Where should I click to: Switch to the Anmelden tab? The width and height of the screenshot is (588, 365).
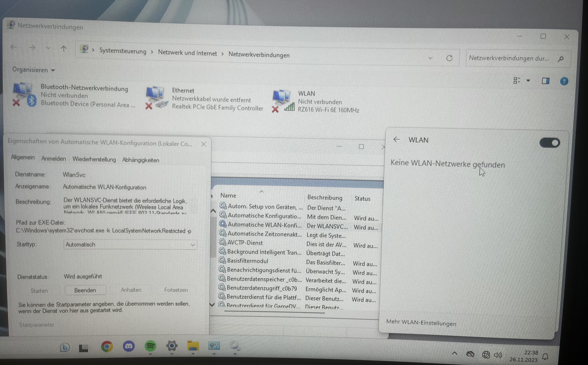pos(54,159)
